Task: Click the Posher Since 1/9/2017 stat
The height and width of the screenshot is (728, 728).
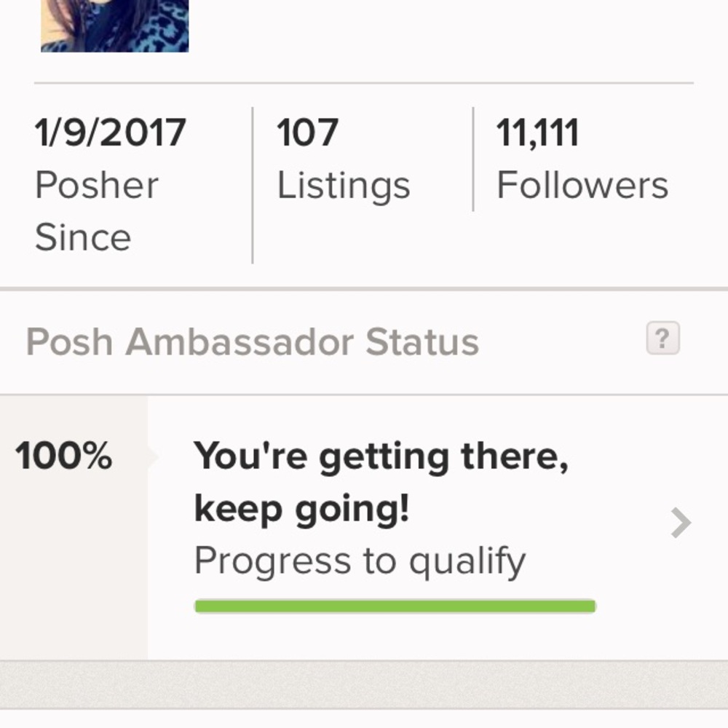Action: click(x=109, y=182)
